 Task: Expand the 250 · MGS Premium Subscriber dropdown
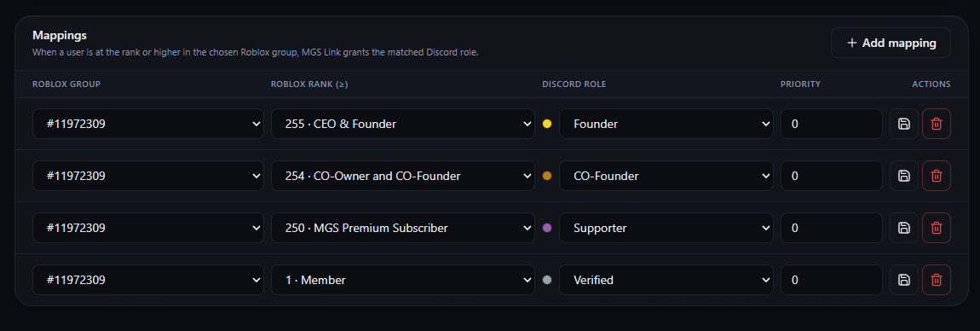pos(402,228)
